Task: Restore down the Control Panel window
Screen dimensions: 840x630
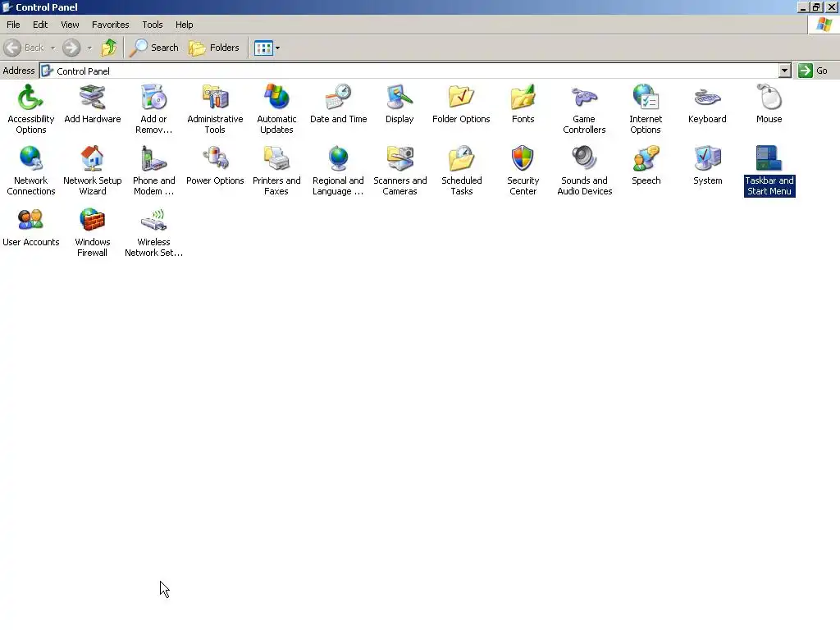Action: tap(816, 7)
